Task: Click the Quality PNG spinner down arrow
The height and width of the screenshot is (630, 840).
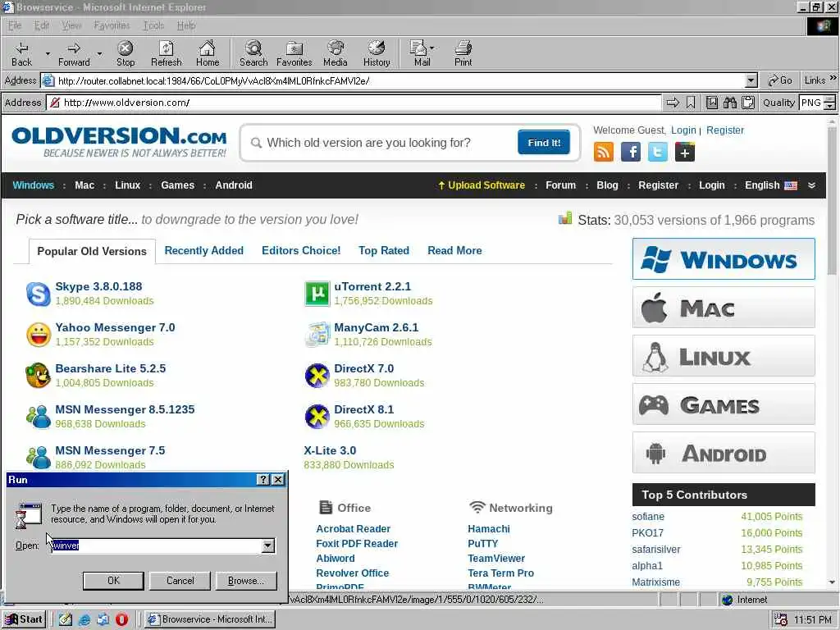Action: [x=830, y=106]
